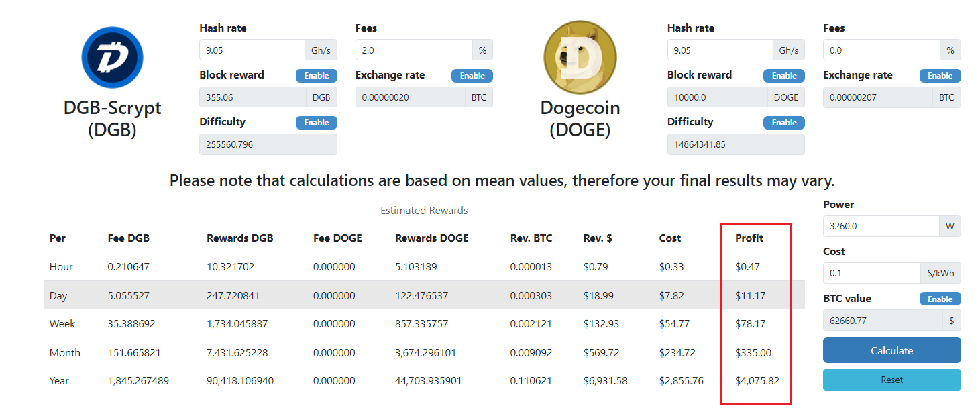
Task: Click monthly cost $234.72
Action: point(677,353)
